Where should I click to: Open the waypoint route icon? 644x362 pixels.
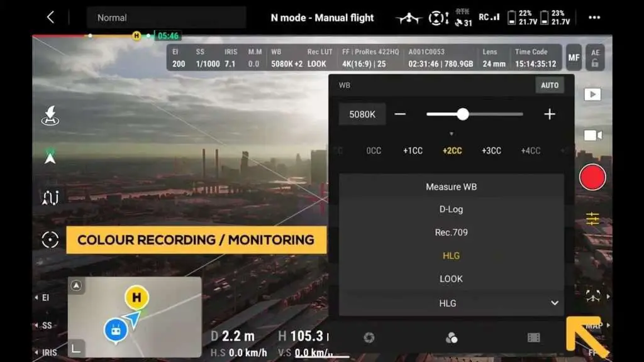pos(50,198)
